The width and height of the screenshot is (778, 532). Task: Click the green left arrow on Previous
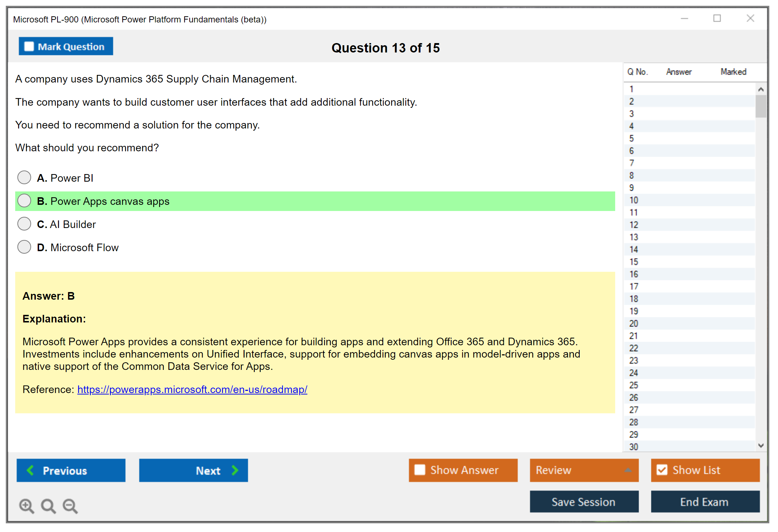click(x=31, y=470)
